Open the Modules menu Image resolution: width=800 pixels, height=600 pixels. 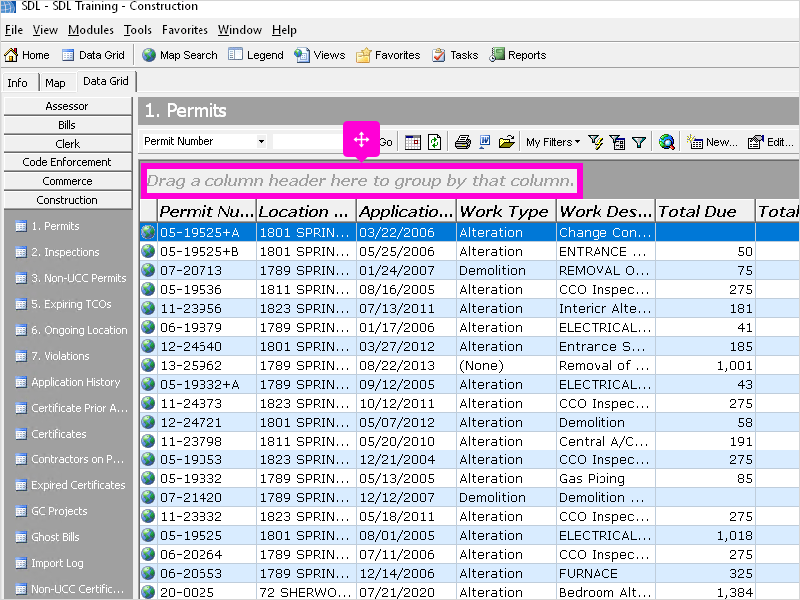click(x=91, y=30)
